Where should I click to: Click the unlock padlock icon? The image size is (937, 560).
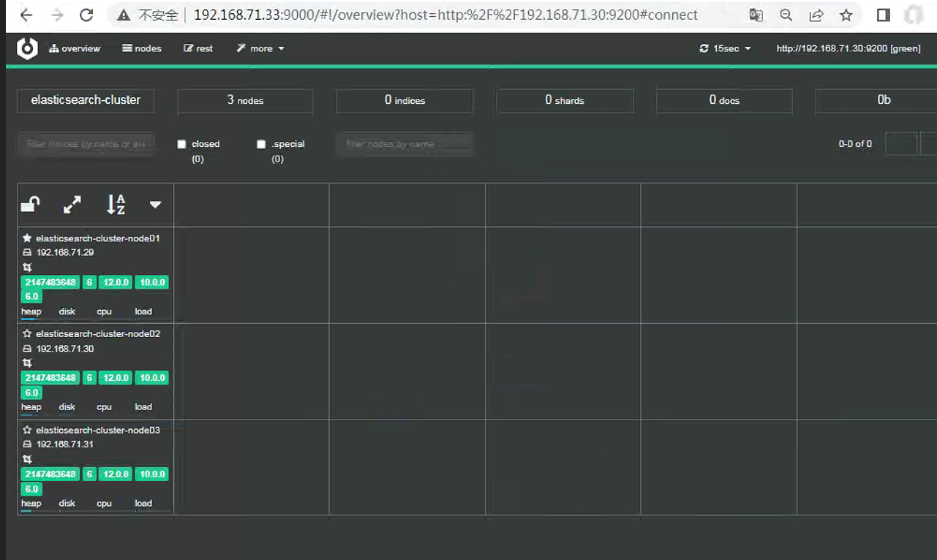(30, 205)
